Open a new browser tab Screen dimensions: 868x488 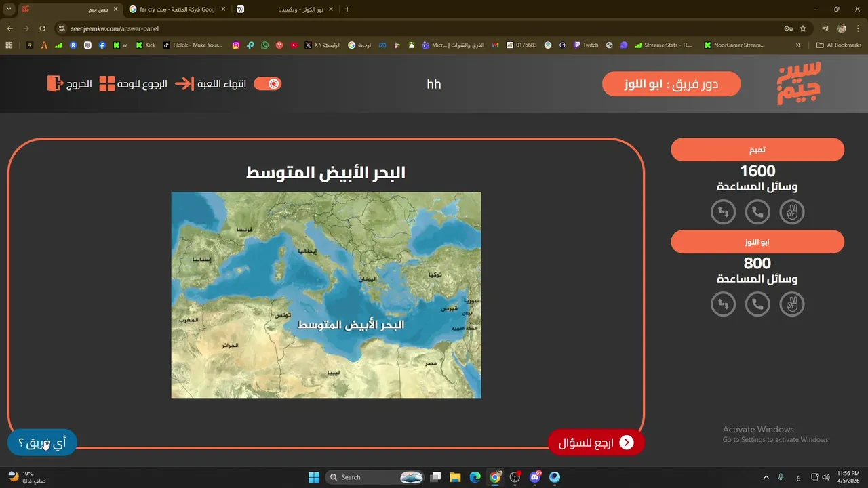click(x=347, y=9)
